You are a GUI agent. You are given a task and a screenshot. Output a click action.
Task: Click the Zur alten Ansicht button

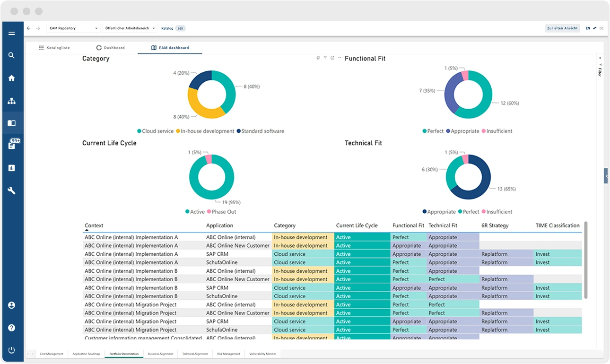click(562, 28)
